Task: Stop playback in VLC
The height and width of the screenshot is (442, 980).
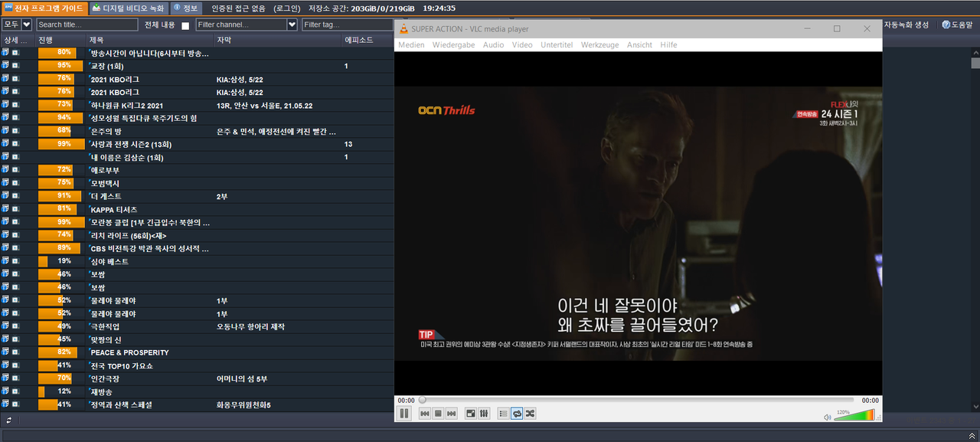Action: (x=438, y=414)
